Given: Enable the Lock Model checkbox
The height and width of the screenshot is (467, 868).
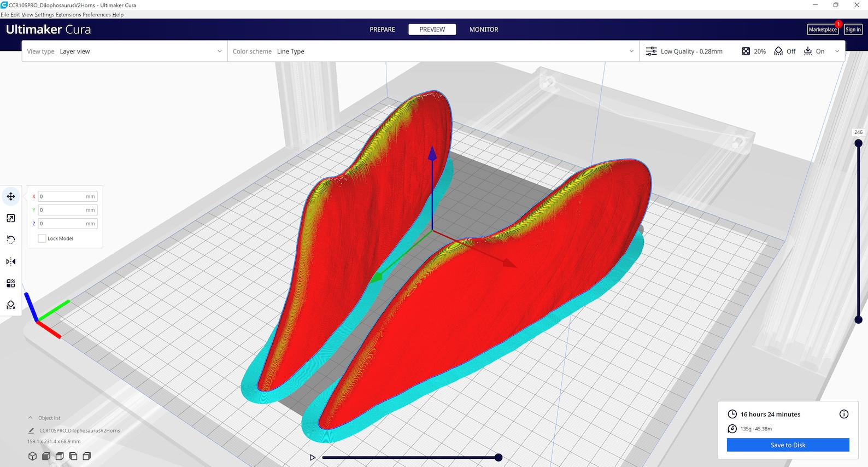Looking at the screenshot, I should (42, 238).
